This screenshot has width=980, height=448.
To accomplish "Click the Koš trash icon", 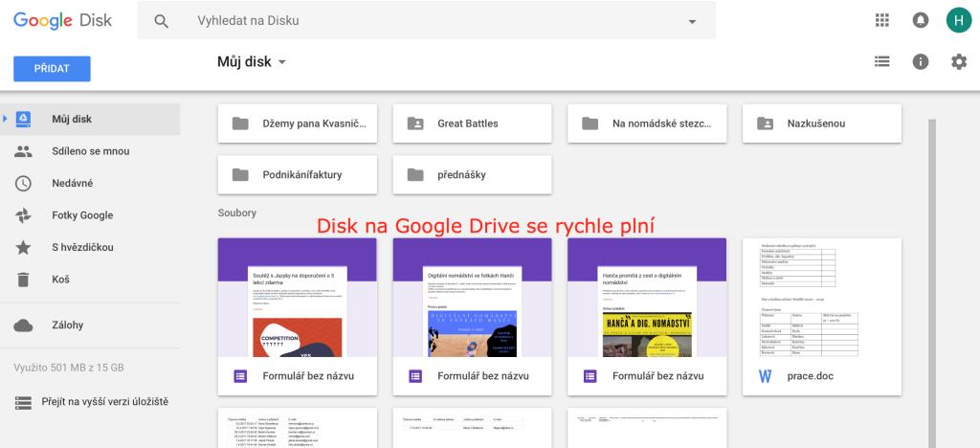I will (x=23, y=280).
